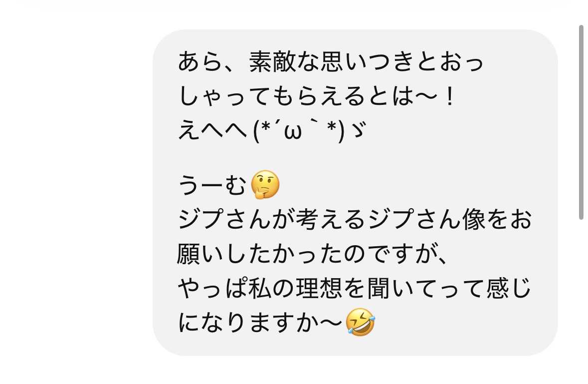The height and width of the screenshot is (384, 588).
Task: Click the word 感じ at line end
Action: click(x=509, y=289)
